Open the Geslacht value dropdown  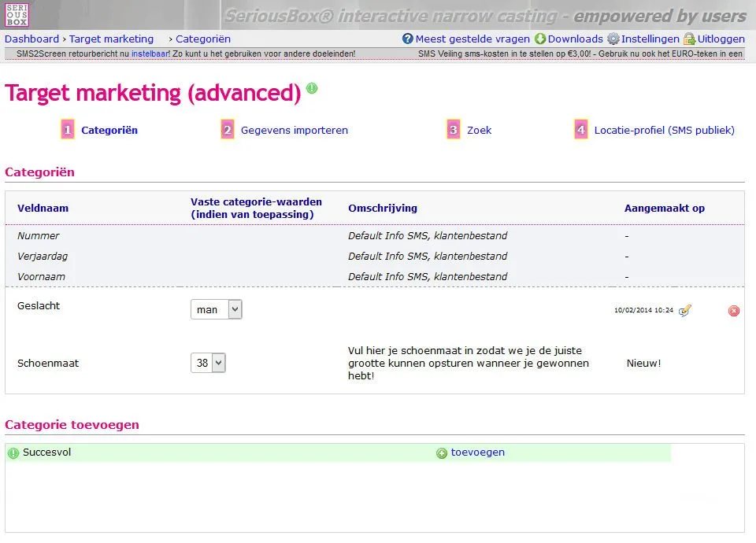(217, 309)
